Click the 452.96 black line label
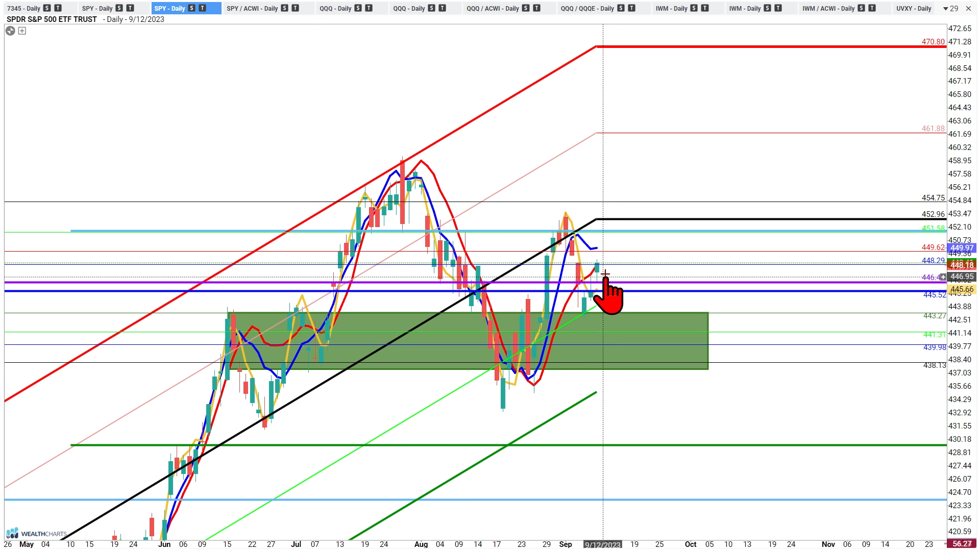Viewport: 980px width, 551px height. click(933, 214)
